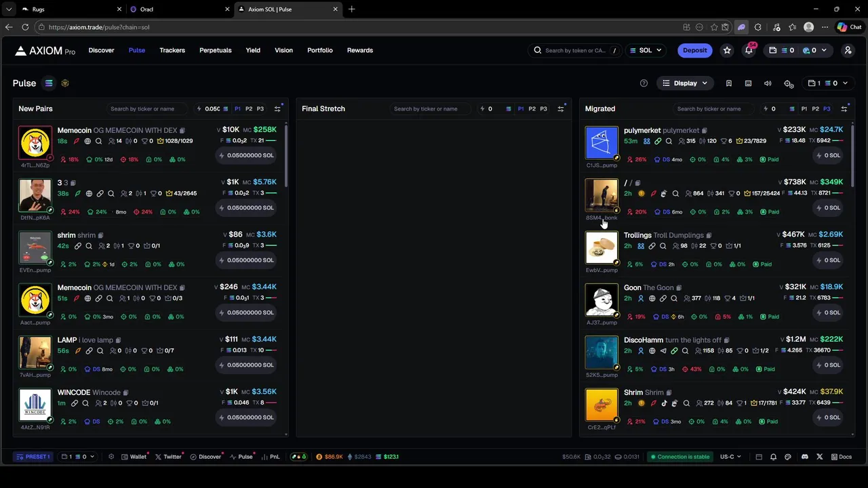Open the X icon at the bottom right
868x488 pixels.
(820, 457)
